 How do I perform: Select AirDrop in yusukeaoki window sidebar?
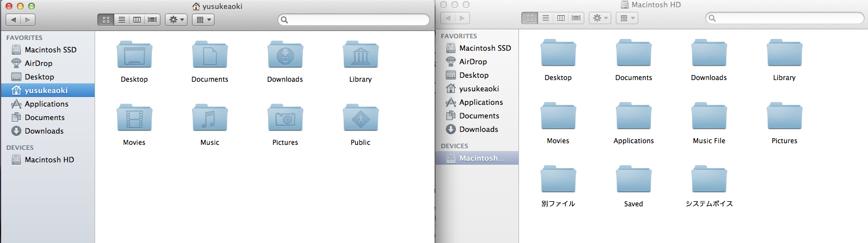tap(47, 63)
